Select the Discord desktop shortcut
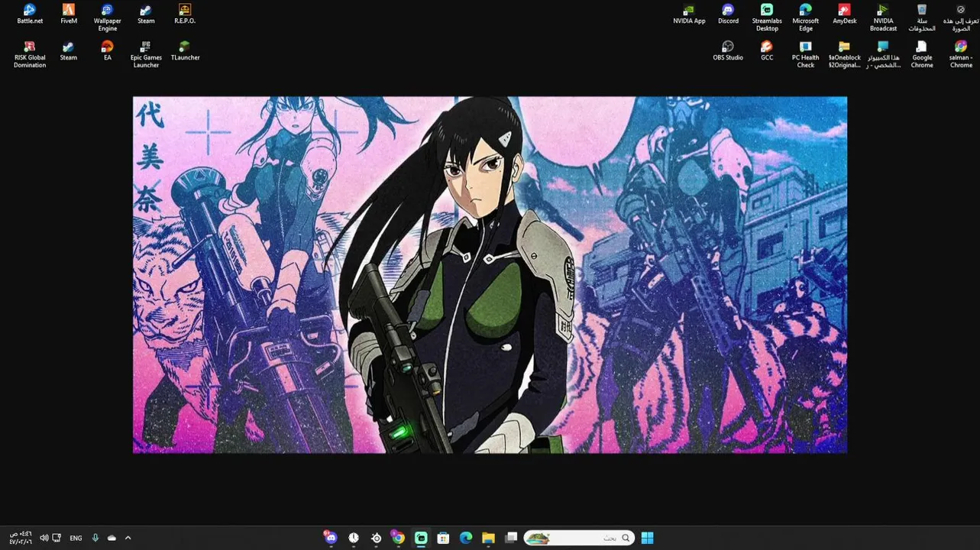Image resolution: width=980 pixels, height=550 pixels. click(728, 14)
